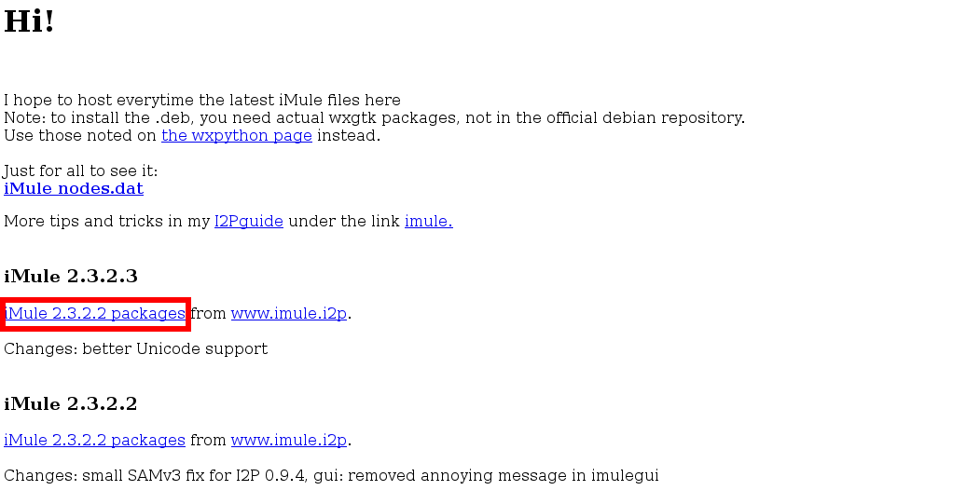The width and height of the screenshot is (980, 504).
Task: Click the "Changes: better Unicode support" text
Action: (x=135, y=349)
